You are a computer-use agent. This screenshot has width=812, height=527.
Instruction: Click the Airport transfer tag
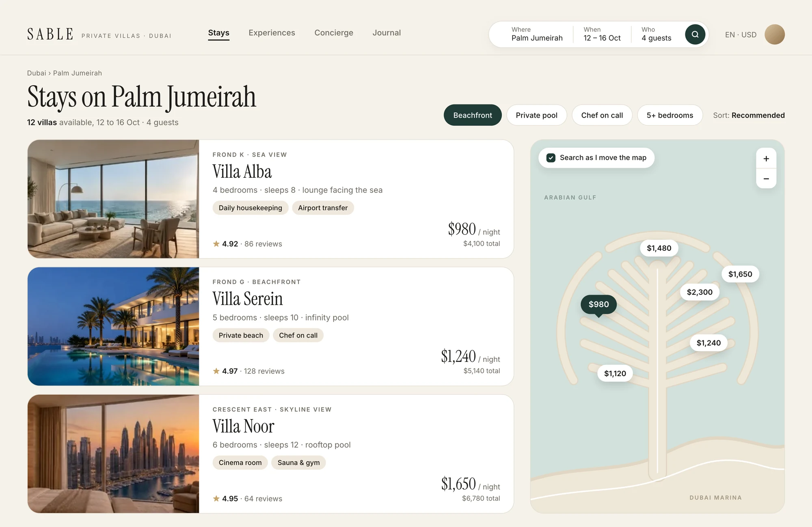pyautogui.click(x=323, y=208)
